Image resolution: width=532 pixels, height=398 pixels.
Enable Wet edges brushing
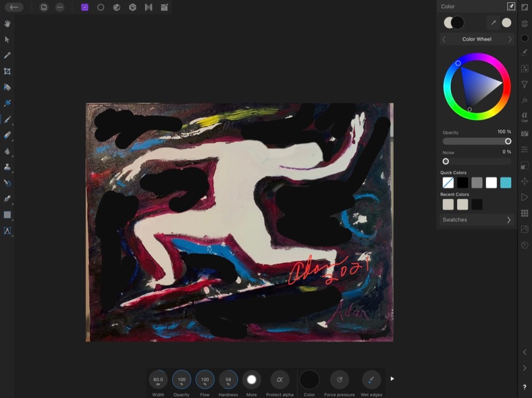pos(370,379)
